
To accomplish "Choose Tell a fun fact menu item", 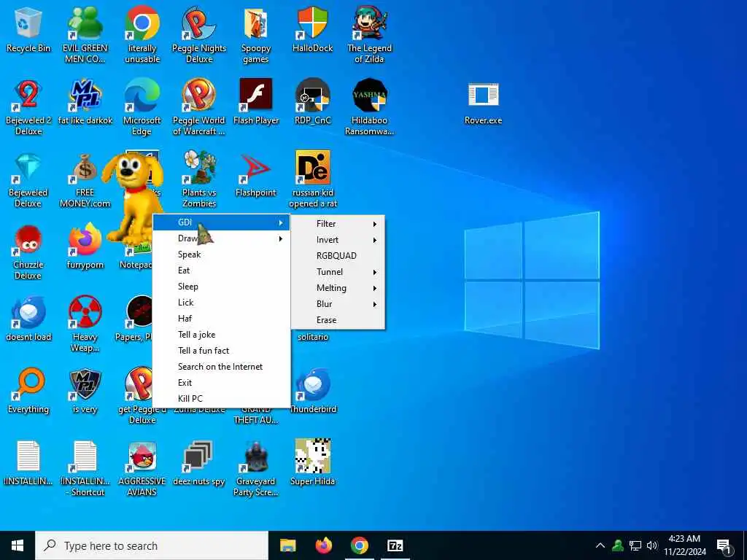I will [x=221, y=351].
